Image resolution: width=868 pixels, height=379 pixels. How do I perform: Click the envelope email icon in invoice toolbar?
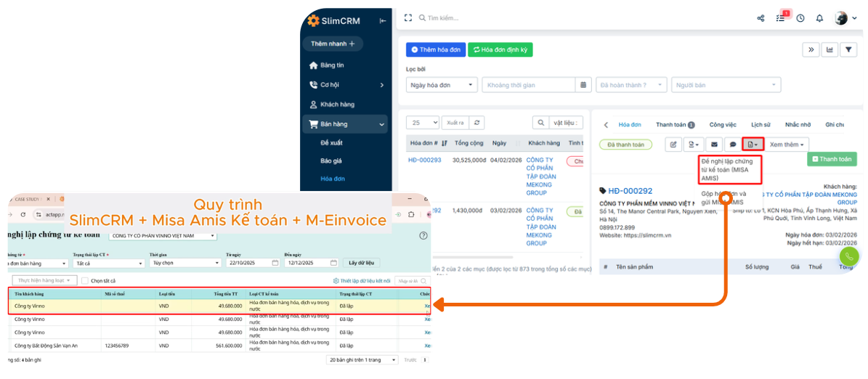point(713,144)
